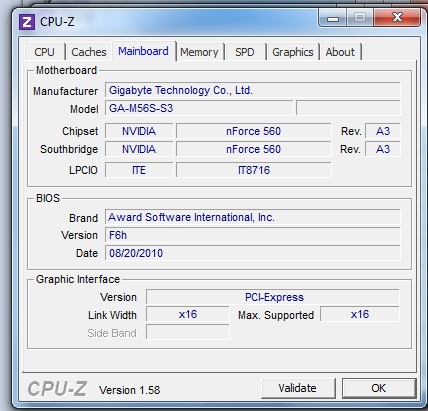The width and height of the screenshot is (428, 411).
Task: Click the OK button
Action: pos(379,388)
